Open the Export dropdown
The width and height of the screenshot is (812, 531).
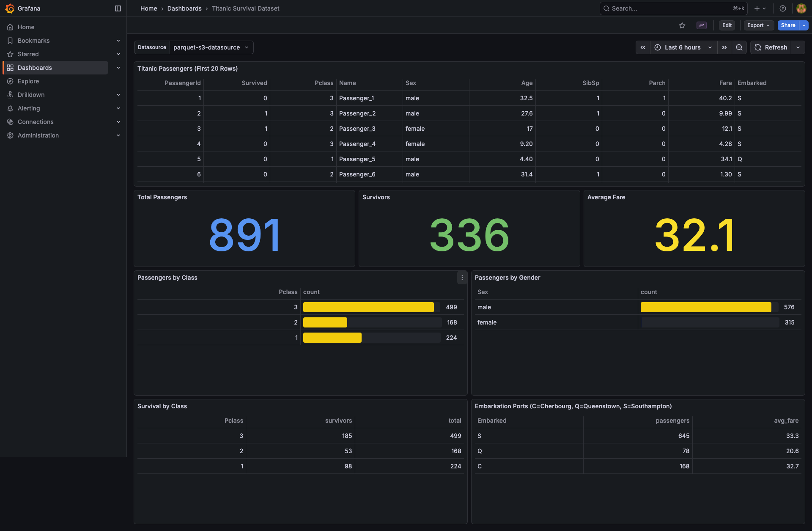[759, 25]
